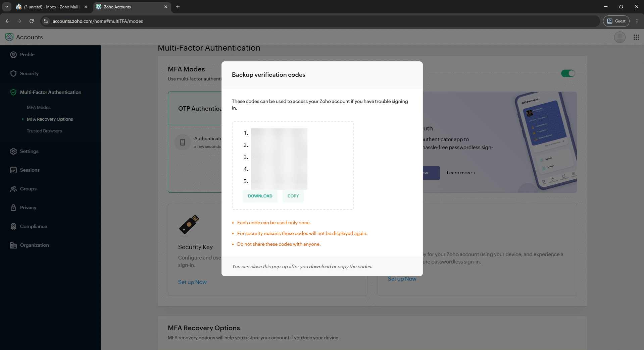Open the Organization building icon
The image size is (644, 350).
[13, 245]
